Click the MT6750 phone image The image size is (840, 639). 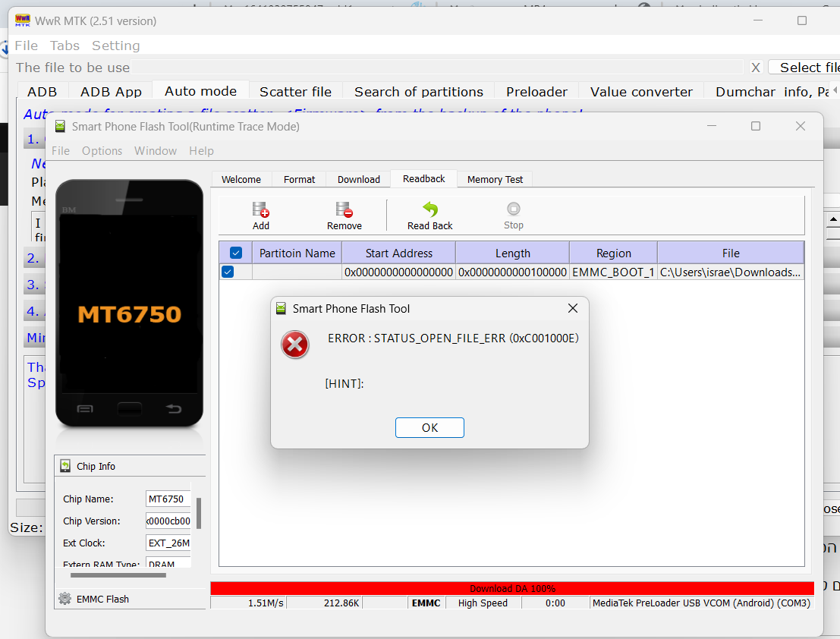pos(129,303)
